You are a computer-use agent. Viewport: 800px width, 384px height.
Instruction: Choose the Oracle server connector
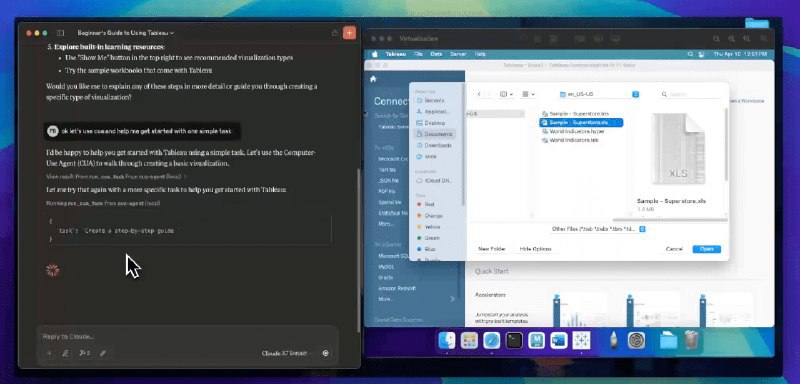click(x=385, y=277)
